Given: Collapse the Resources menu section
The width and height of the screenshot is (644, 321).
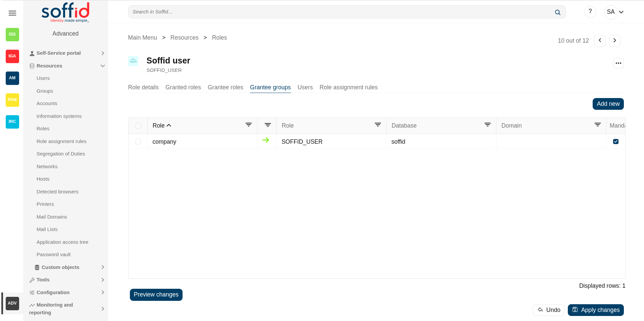Looking at the screenshot, I should [x=67, y=66].
